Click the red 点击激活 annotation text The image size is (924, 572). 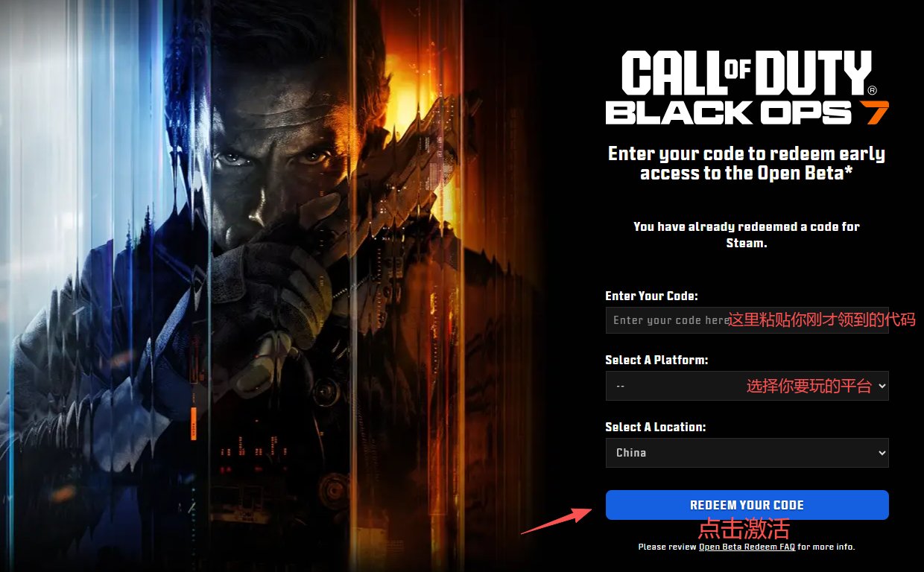coord(743,529)
